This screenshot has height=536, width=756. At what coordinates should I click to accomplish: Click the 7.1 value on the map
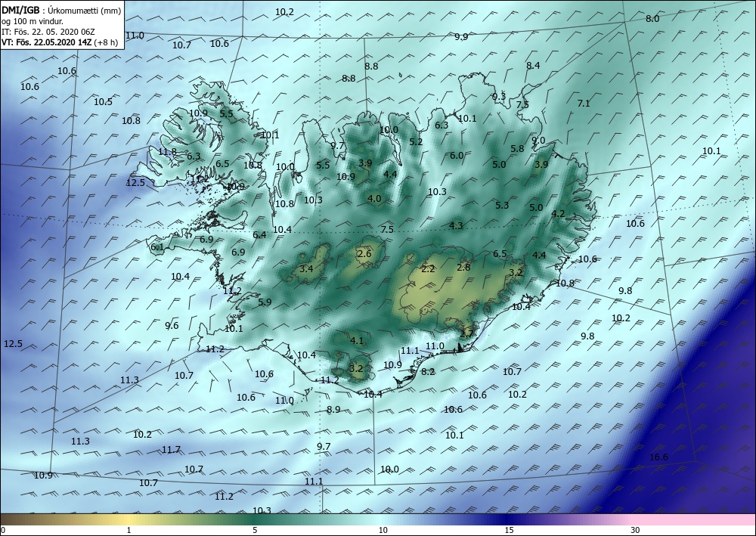coord(584,103)
